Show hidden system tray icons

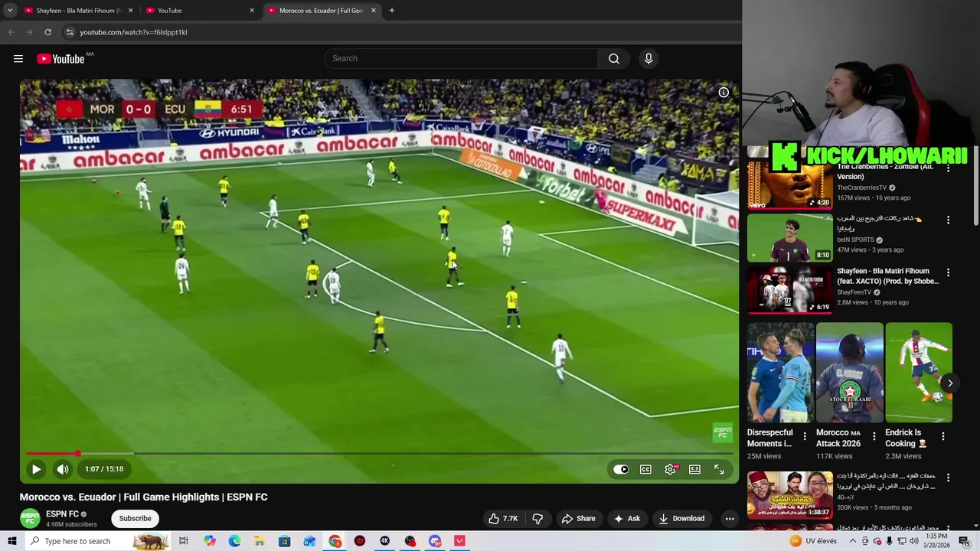853,541
